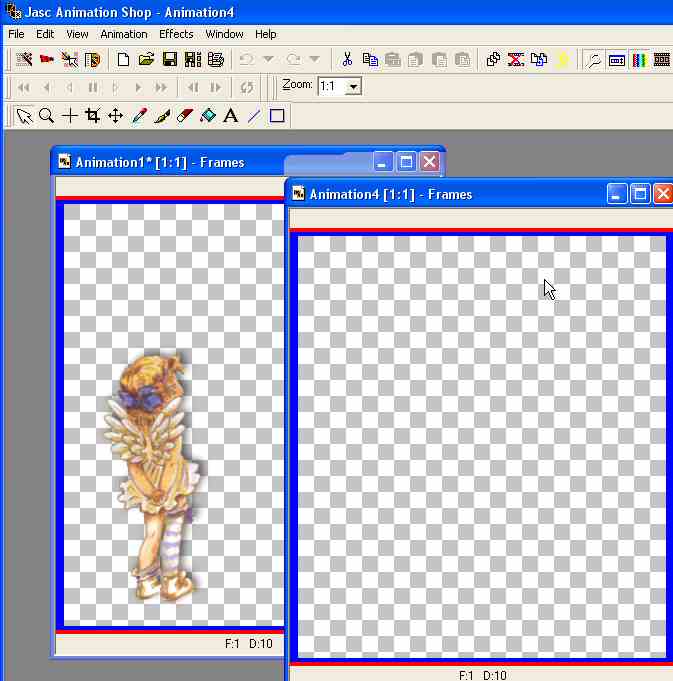Open the Banner Wizard red flag icon

tap(47, 59)
